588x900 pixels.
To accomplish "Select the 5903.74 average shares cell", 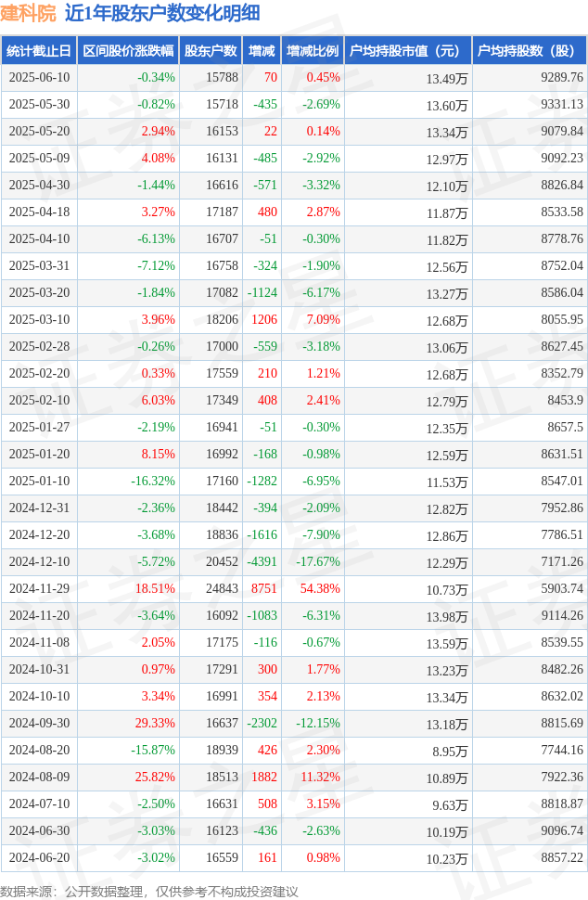I will coord(562,588).
